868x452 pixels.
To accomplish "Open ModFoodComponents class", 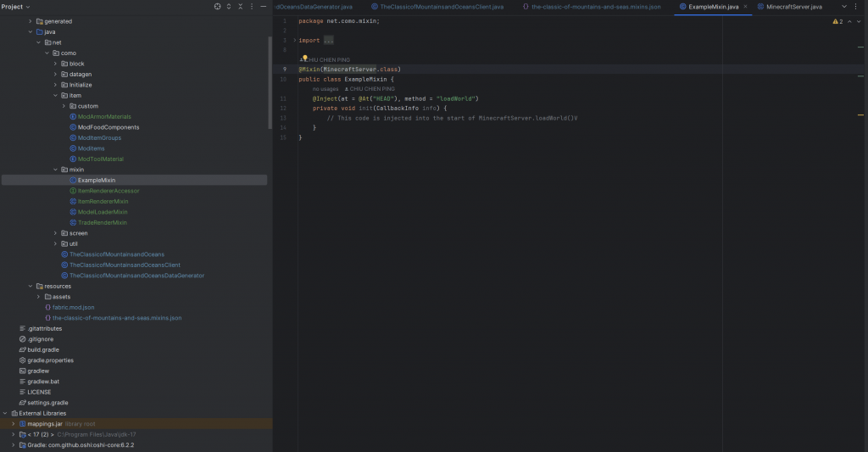I will click(x=108, y=127).
